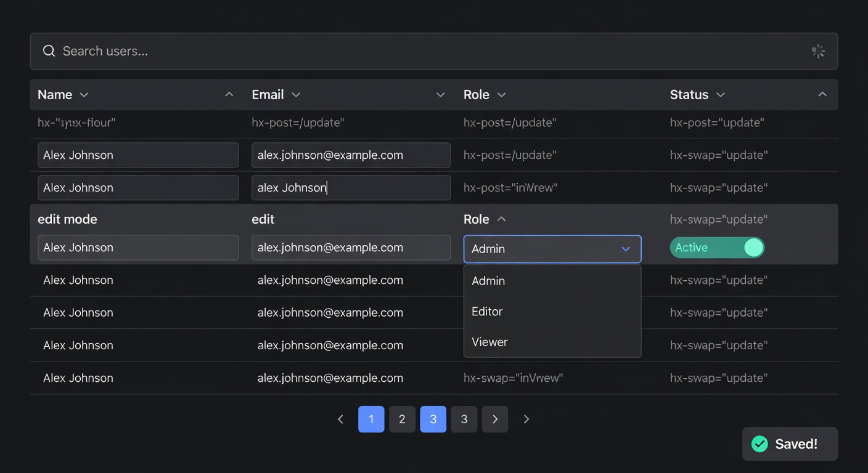The image size is (868, 473).
Task: Click the magnifier icon in the search bar
Action: point(49,51)
